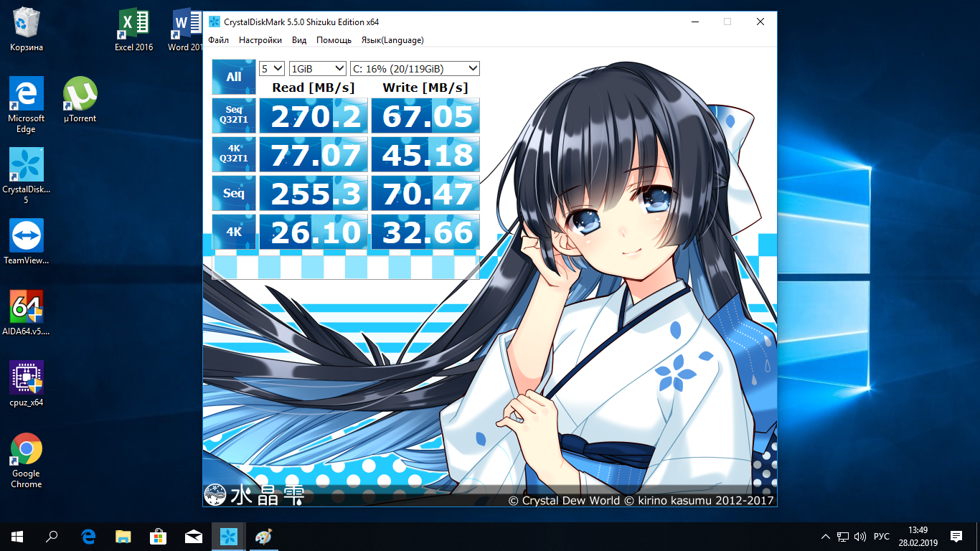Click the Seq Q32T1 write value 67.05
This screenshot has height=551, width=980.
pos(425,116)
